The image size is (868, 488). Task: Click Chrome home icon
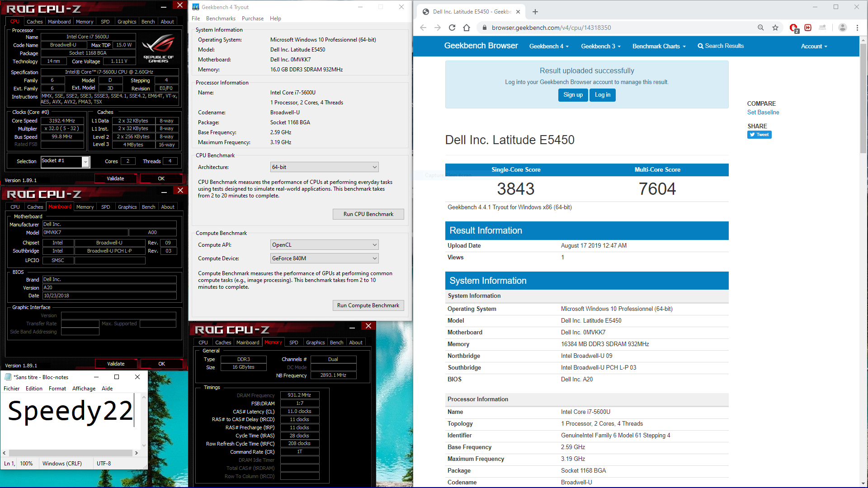(467, 28)
